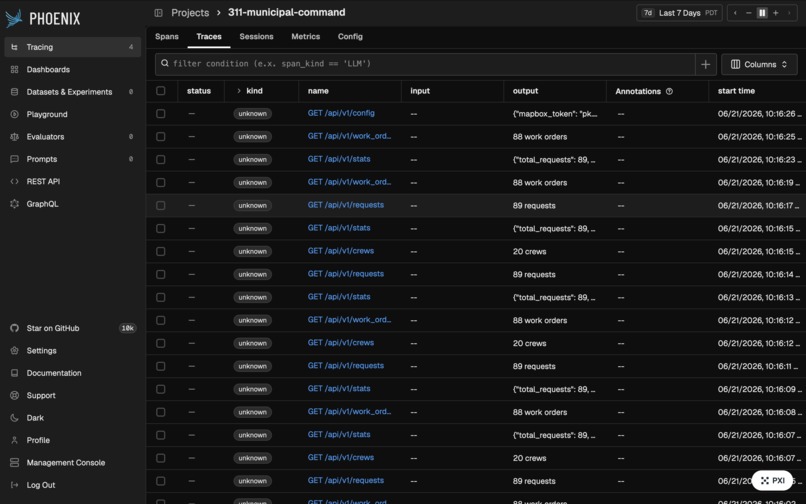This screenshot has width=806, height=504.
Task: Open the Support page
Action: 72,395
